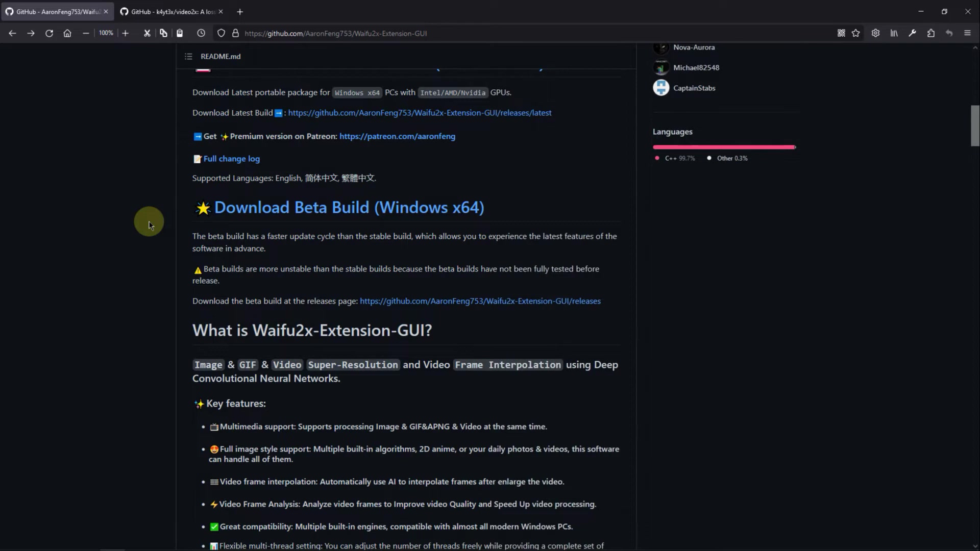980x551 pixels.
Task: Open a new browser tab
Action: (240, 11)
